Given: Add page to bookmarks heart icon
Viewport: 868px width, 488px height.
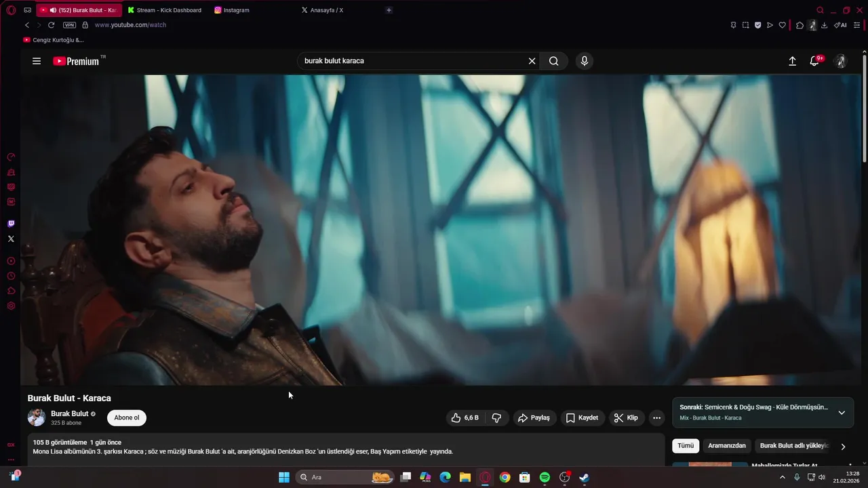Looking at the screenshot, I should click(x=782, y=25).
